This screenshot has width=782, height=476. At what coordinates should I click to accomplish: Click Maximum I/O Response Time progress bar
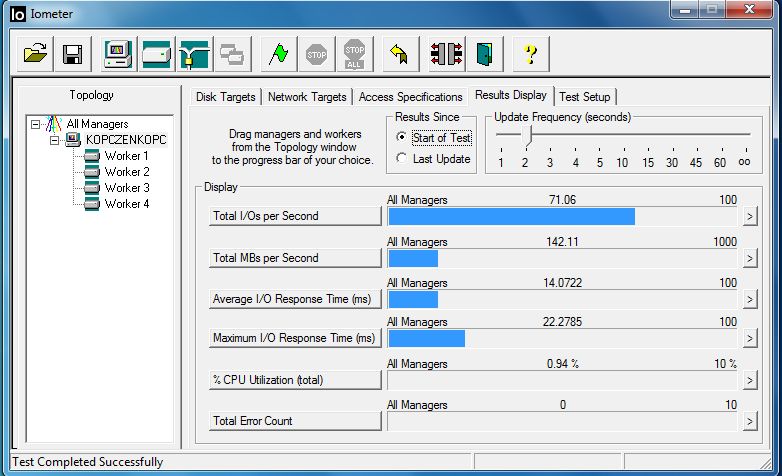[562, 339]
